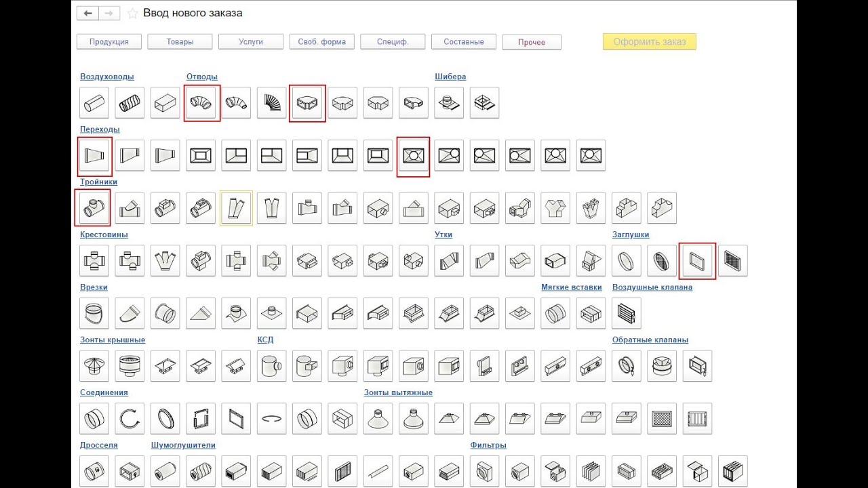Viewport: 868px width, 488px height.
Task: Click the thin flat strip icon in bottom row
Action: [x=378, y=470]
